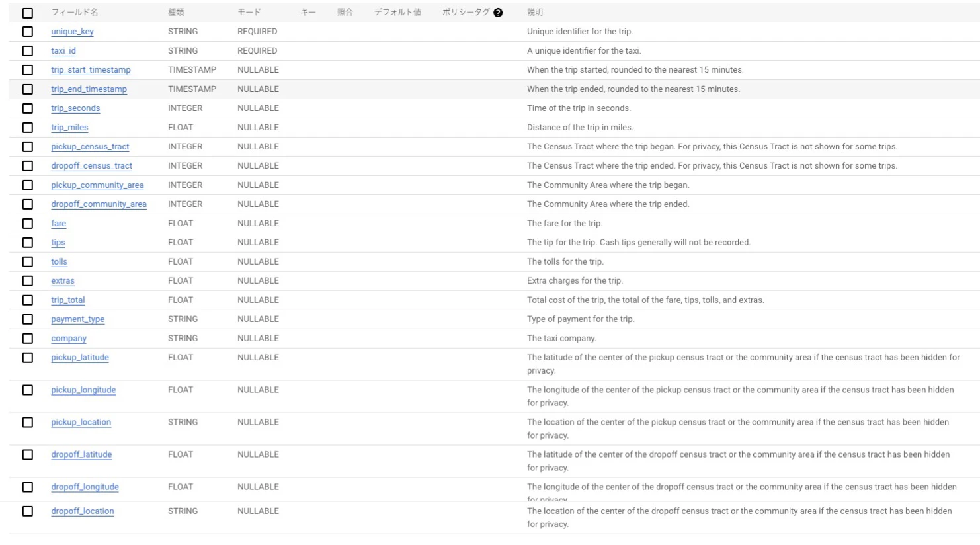This screenshot has width=980, height=545.
Task: Select the trip_end_timestamp row checkbox
Action: [27, 89]
